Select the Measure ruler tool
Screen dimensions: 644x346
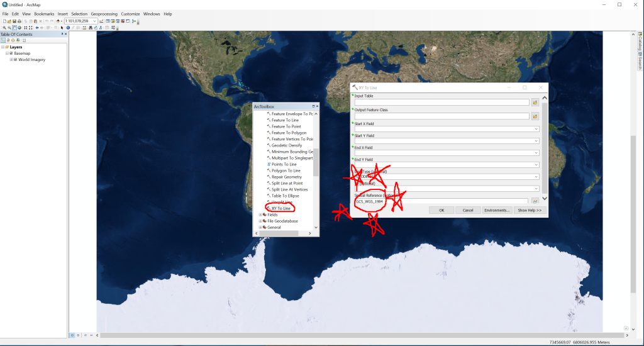point(84,28)
